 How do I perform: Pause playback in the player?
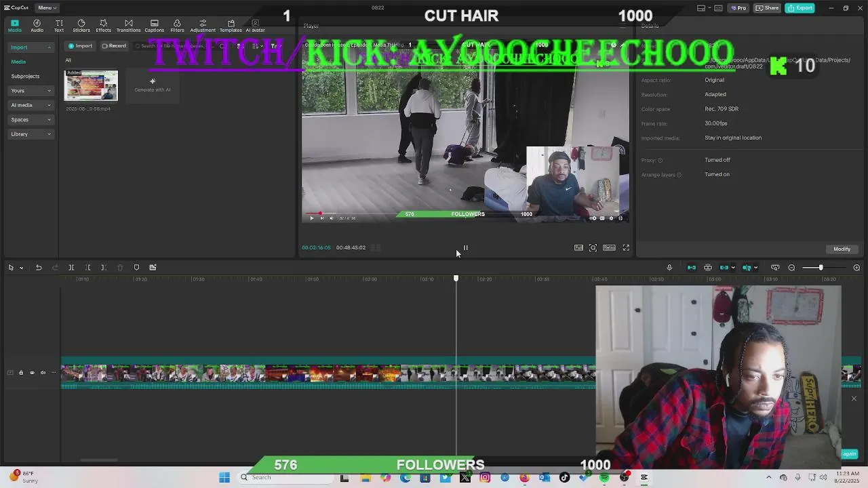point(465,248)
